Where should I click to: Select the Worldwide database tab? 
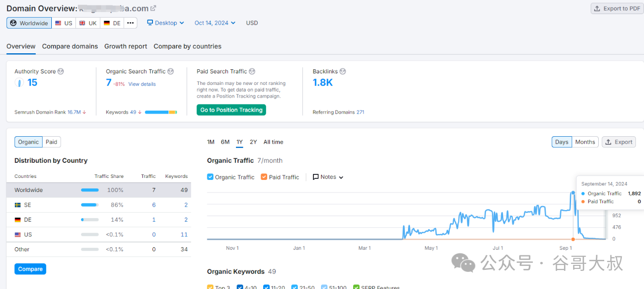[29, 23]
